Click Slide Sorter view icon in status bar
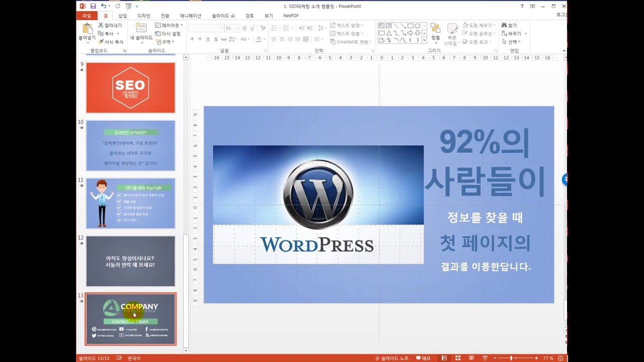This screenshot has width=644, height=362. pyautogui.click(x=458, y=358)
